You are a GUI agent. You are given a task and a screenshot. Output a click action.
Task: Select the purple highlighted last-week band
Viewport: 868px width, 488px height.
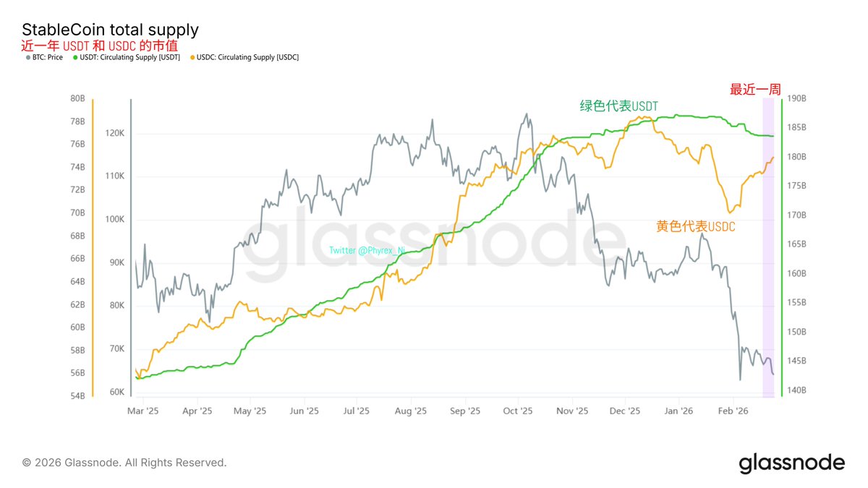pyautogui.click(x=768, y=246)
